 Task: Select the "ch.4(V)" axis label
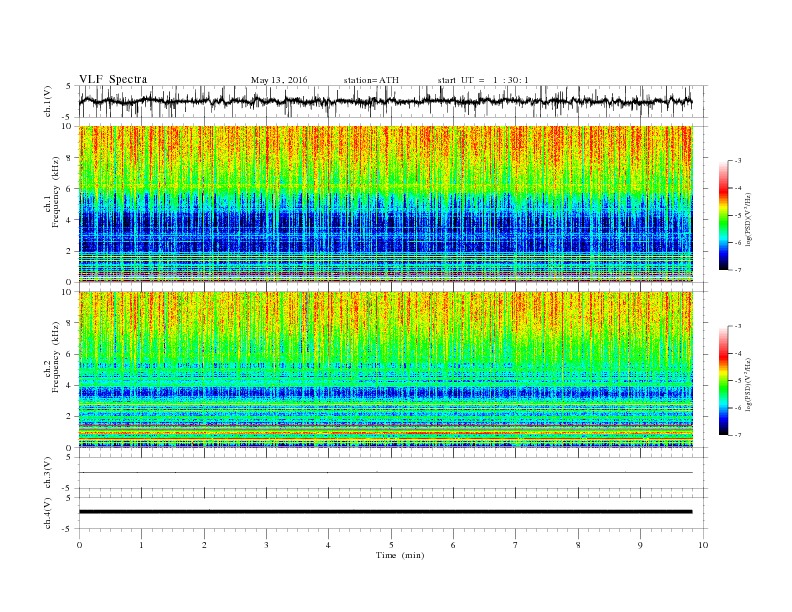48,513
